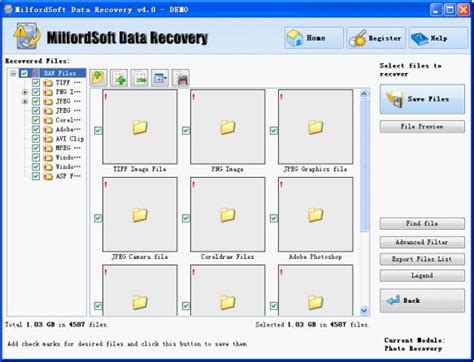The height and width of the screenshot is (362, 474).
Task: Click thumbnail scrollbar up arrow
Action: [x=364, y=94]
